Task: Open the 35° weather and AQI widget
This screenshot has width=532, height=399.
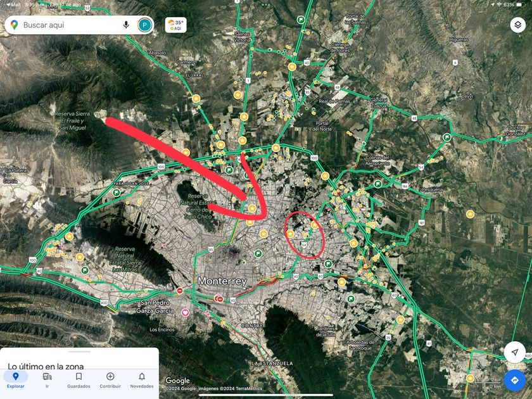Action: (x=176, y=25)
